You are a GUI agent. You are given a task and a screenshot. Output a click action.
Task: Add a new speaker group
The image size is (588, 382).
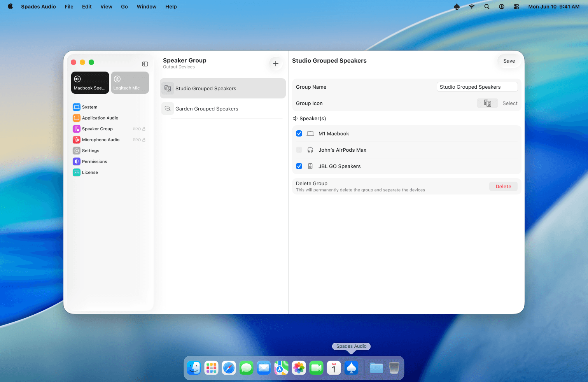[x=276, y=63]
